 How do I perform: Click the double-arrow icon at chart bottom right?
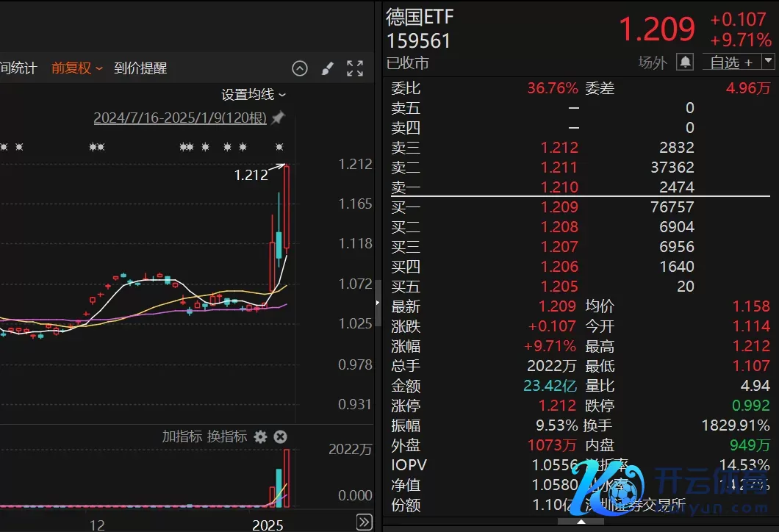(364, 522)
